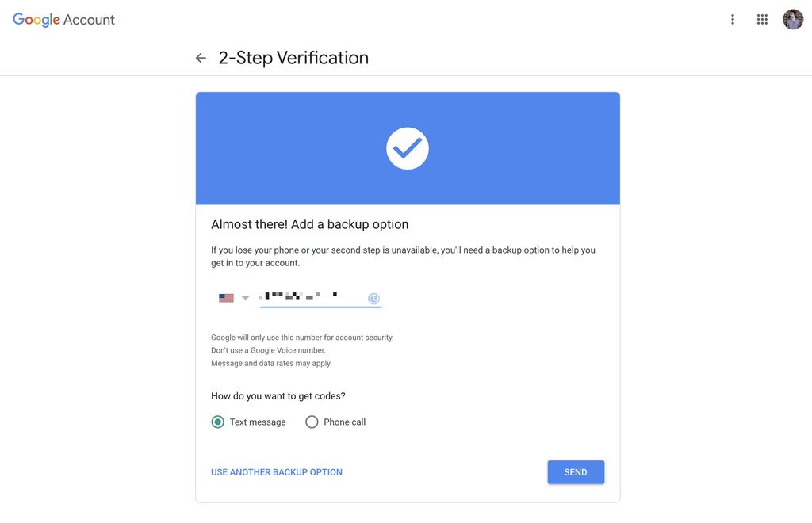Click the 2-Step Verification page title
Viewport: 812px width, 523px height.
coord(293,58)
